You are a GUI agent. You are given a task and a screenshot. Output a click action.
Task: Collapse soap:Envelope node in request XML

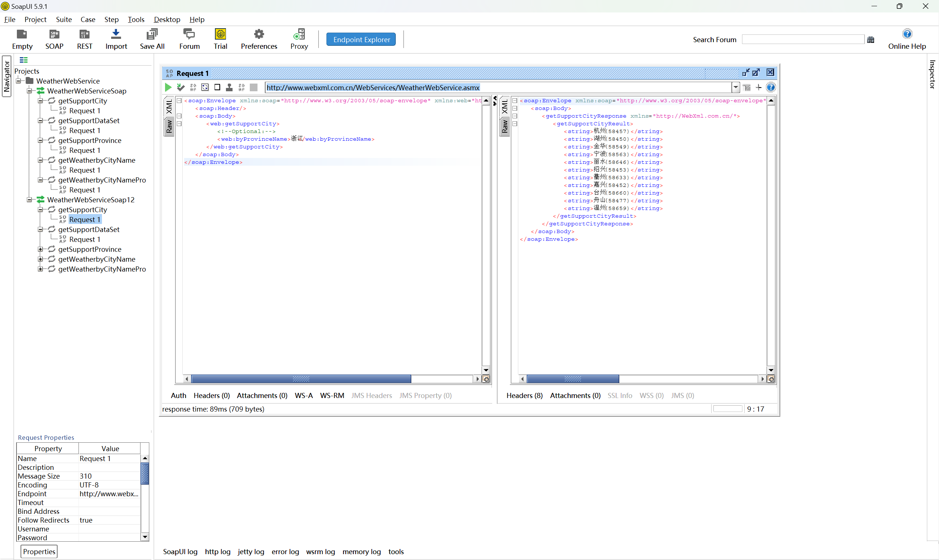coord(179,101)
